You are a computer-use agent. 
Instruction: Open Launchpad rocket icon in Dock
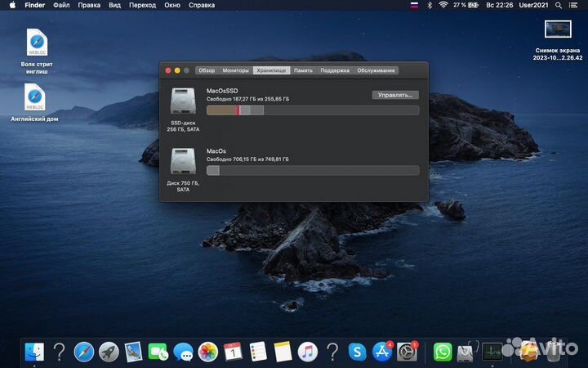pyautogui.click(x=109, y=352)
